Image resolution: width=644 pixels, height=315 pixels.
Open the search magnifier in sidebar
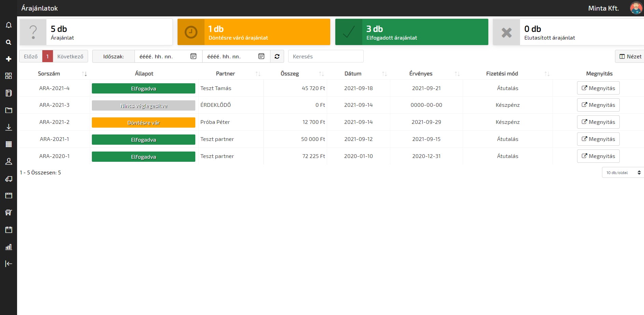(9, 42)
